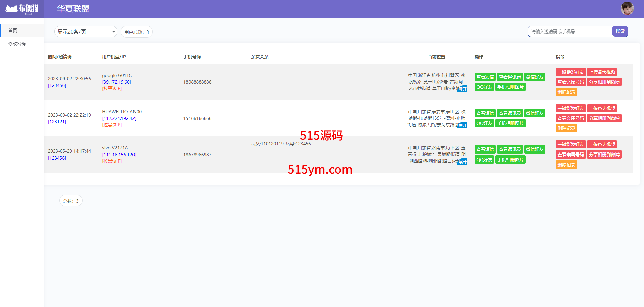Open WeChat friends for phone 18678966987
The image size is (644, 307).
535,149
